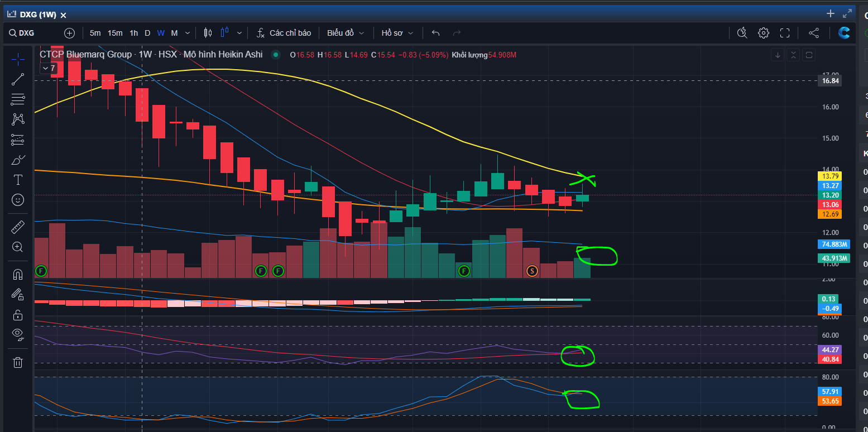Select the crosshair cursor tool

pos(18,59)
